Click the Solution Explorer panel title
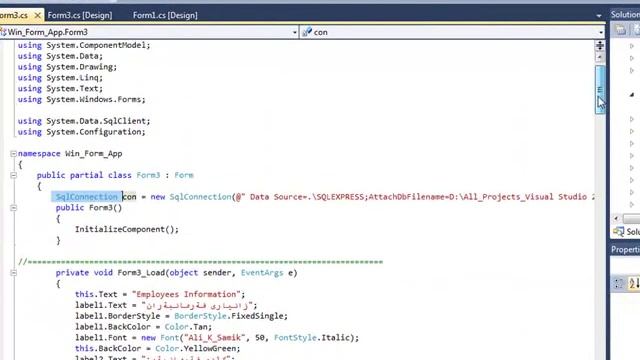640x360 pixels. coord(625,15)
